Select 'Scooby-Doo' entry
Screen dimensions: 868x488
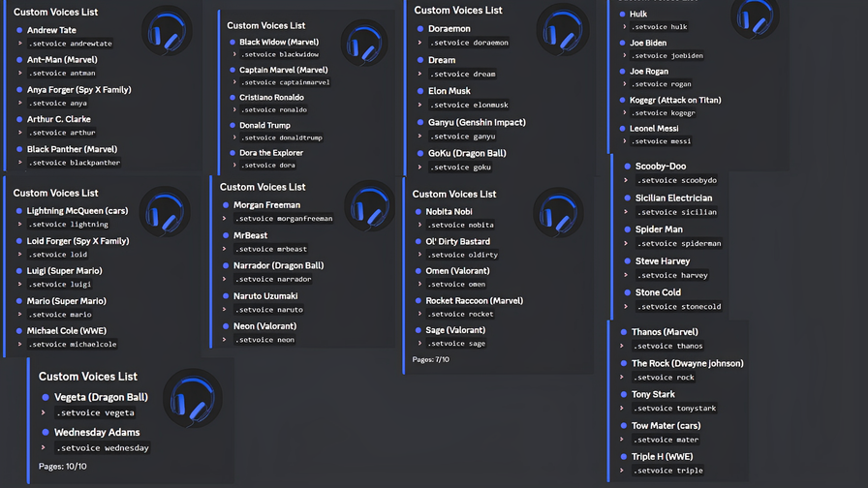660,166
